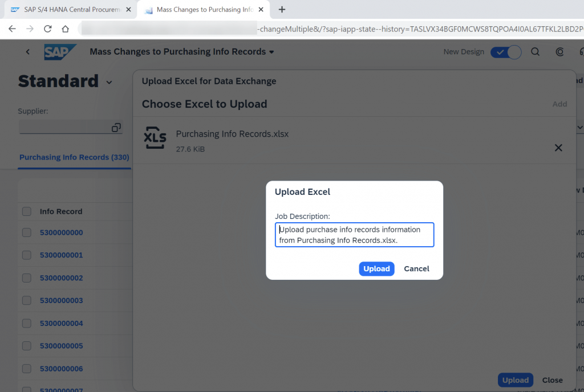Open info record 5300000003

(62, 300)
